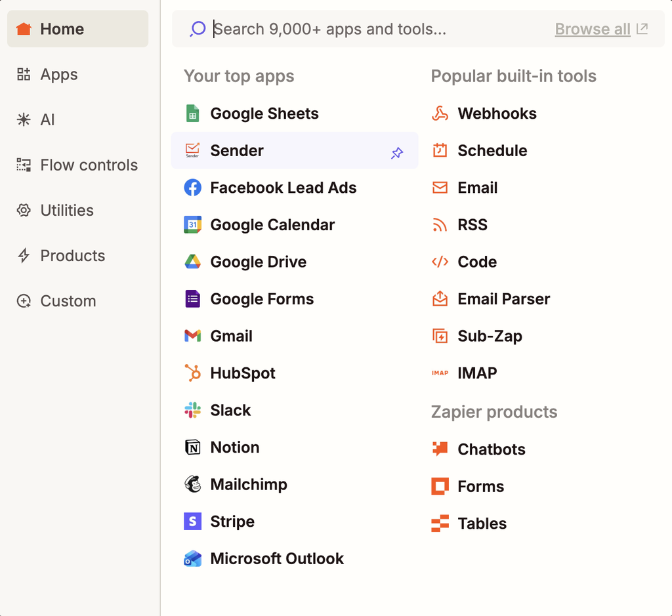Select the IMAP label
Screen dimensions: 672x616
click(478, 373)
